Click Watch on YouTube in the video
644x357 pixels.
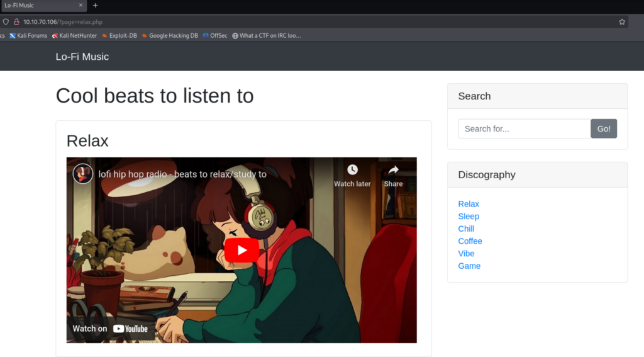[x=110, y=329]
